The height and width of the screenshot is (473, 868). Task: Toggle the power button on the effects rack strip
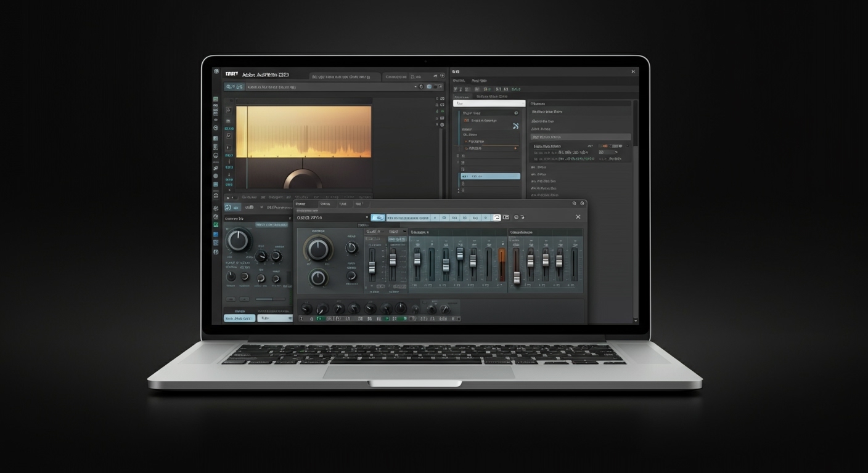(x=301, y=318)
